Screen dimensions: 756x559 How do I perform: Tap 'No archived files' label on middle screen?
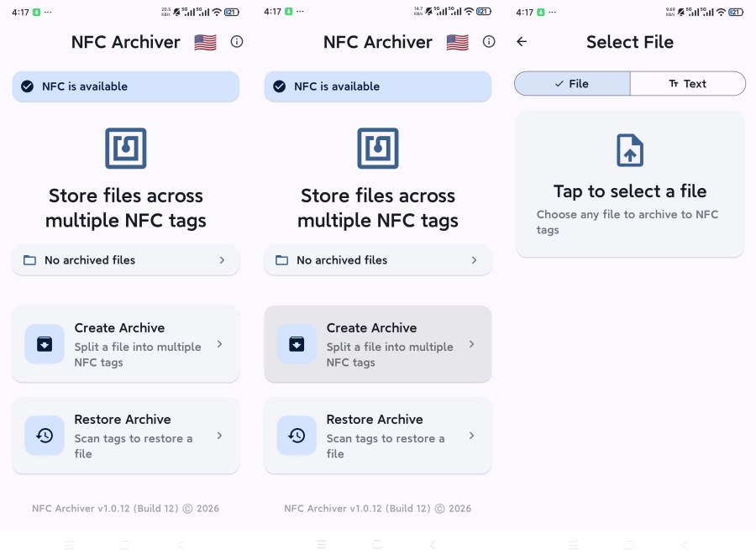[x=342, y=260]
